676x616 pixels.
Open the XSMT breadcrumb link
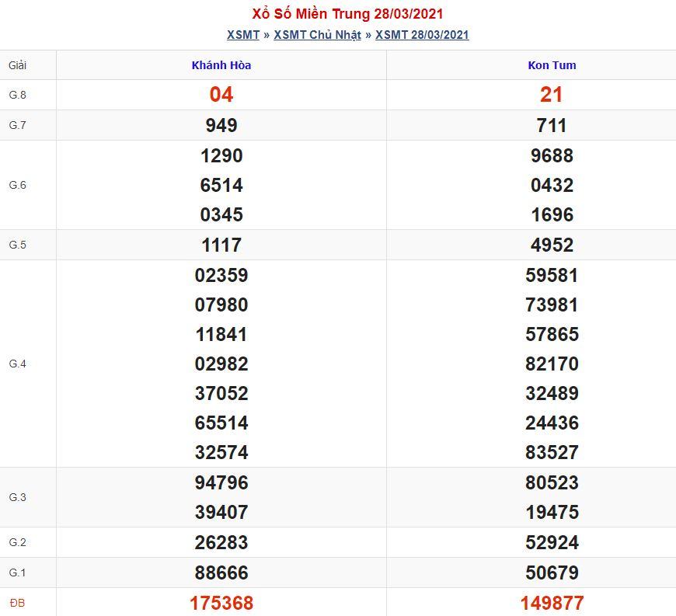(243, 35)
